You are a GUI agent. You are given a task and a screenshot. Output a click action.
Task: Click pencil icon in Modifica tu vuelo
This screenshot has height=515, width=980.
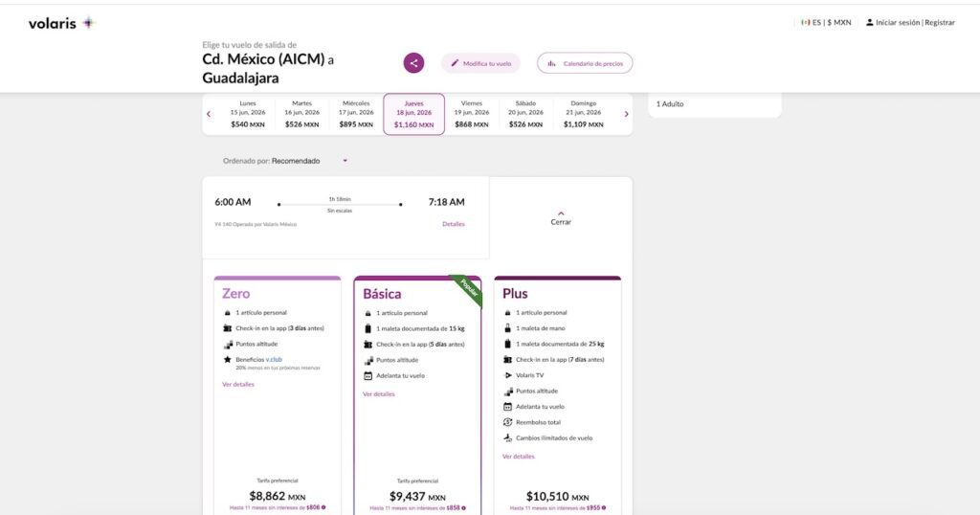(x=455, y=63)
